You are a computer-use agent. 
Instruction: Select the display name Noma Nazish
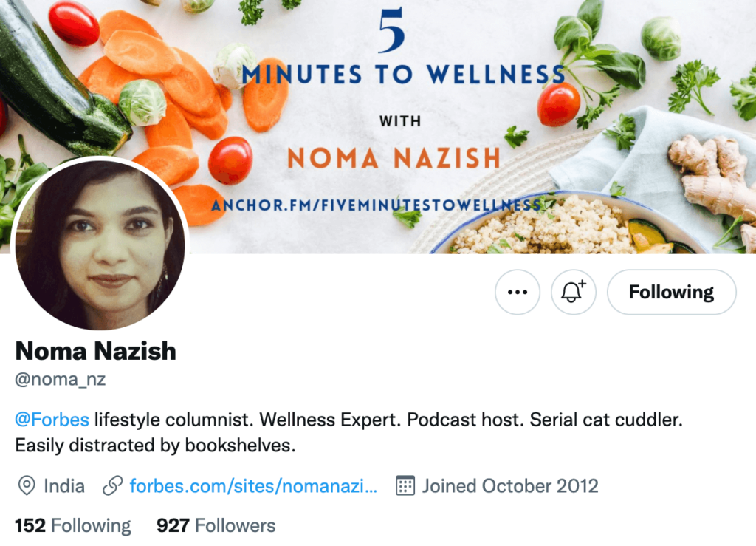point(95,351)
